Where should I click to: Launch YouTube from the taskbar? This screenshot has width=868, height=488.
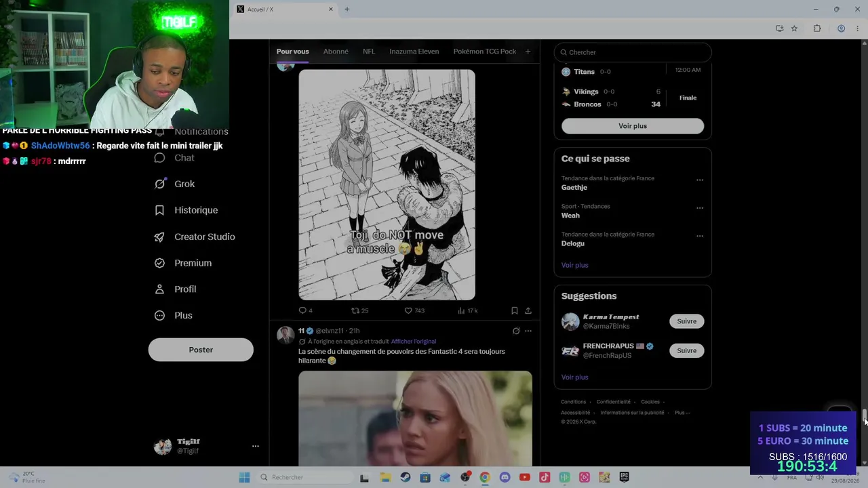pos(524,477)
